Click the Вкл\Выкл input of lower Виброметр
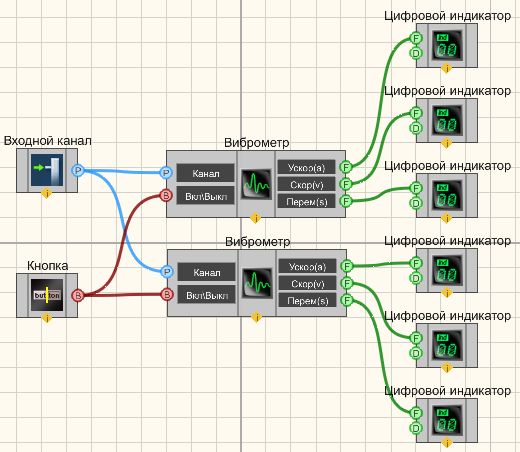The image size is (520, 452). click(x=207, y=295)
